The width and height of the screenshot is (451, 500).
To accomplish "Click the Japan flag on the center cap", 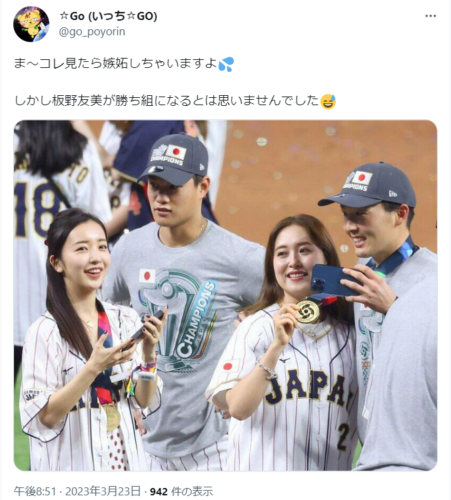I will (176, 152).
